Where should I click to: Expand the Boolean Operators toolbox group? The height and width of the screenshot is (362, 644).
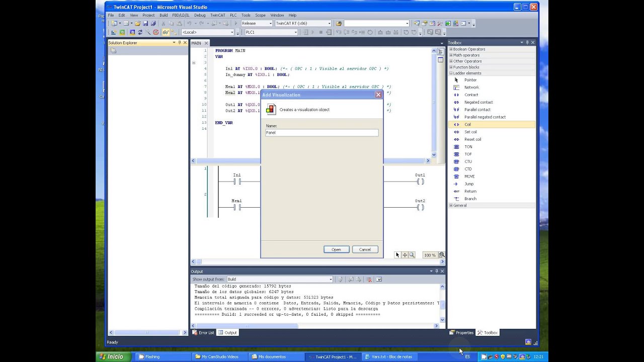point(451,49)
